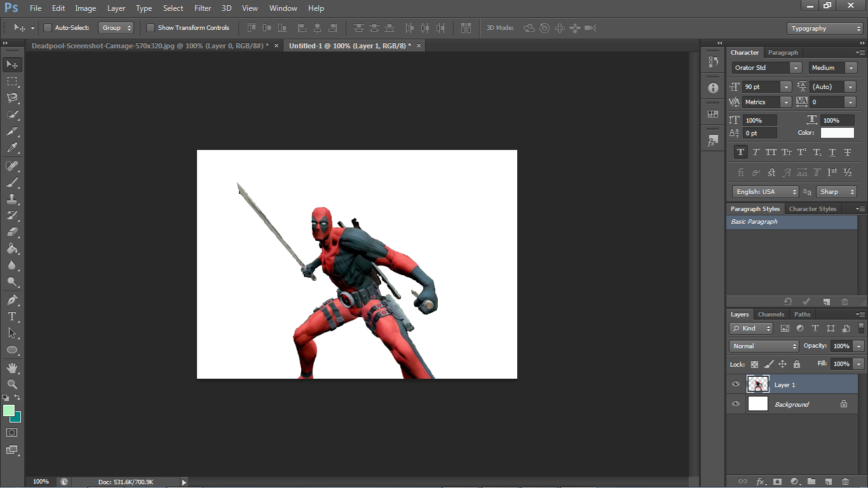The width and height of the screenshot is (868, 488).
Task: Click the text Color swatch
Action: pos(837,133)
